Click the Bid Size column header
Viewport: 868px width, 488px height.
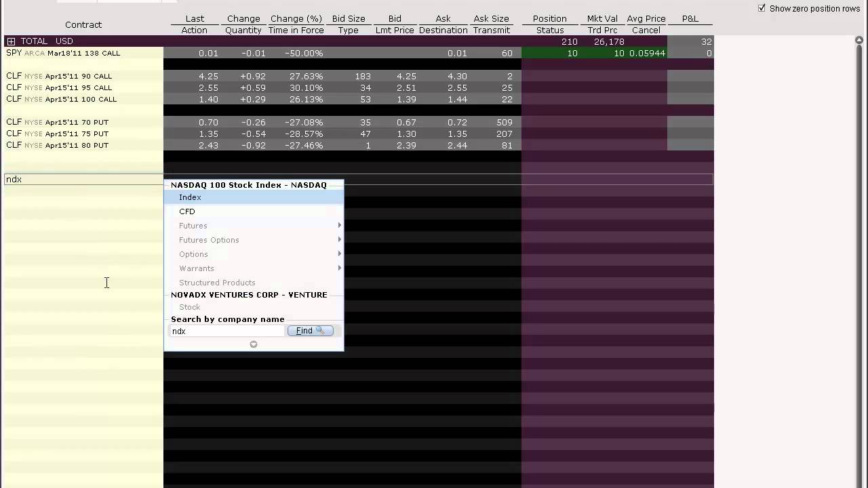[x=349, y=18]
